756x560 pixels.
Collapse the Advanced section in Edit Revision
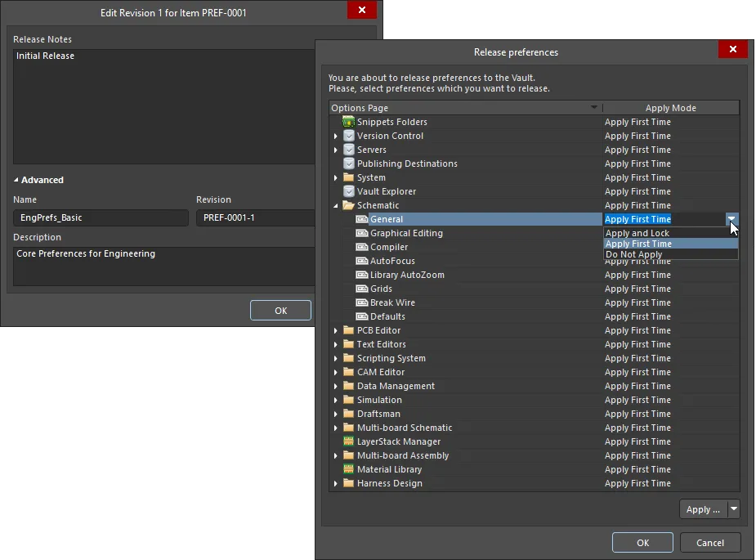tap(16, 180)
